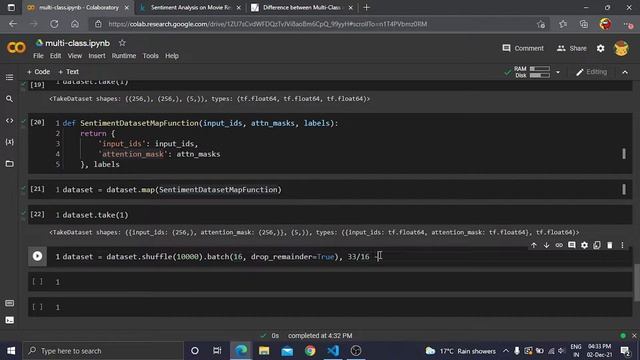
Task: Add a Text cell
Action: (x=69, y=71)
